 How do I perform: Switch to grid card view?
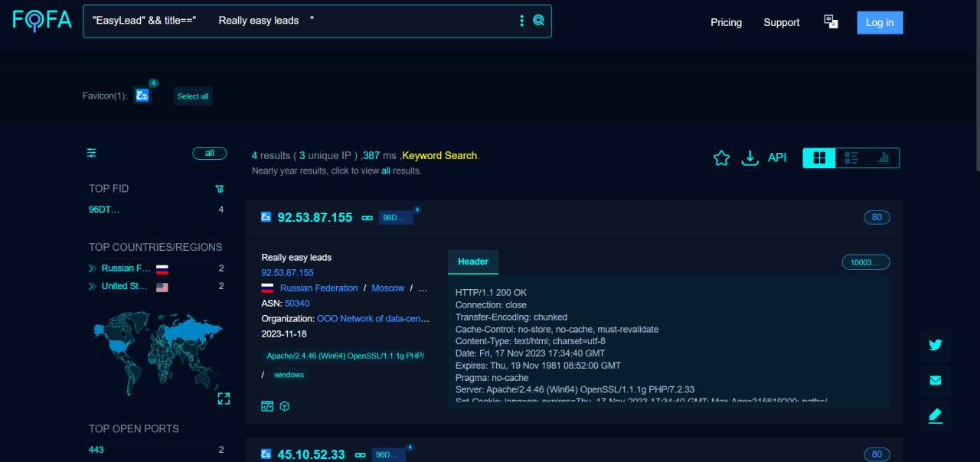point(819,158)
